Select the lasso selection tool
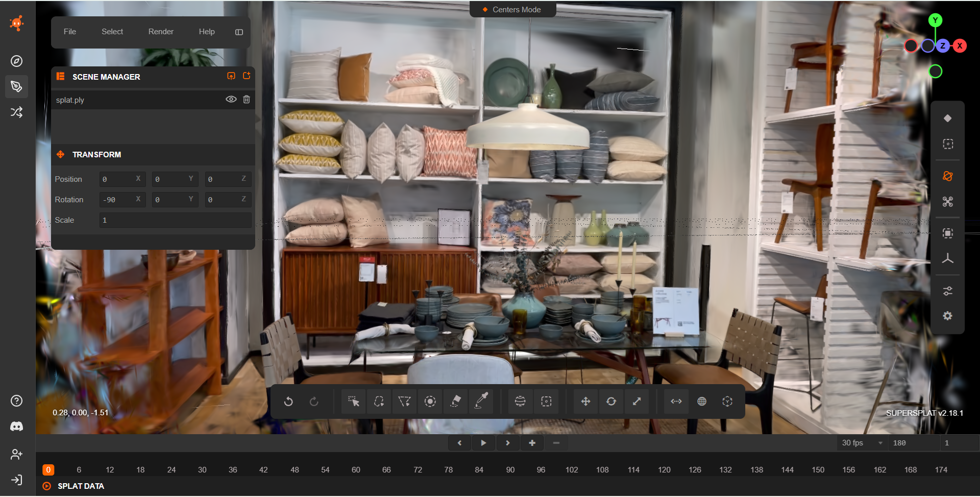Image resolution: width=980 pixels, height=497 pixels. click(x=379, y=402)
